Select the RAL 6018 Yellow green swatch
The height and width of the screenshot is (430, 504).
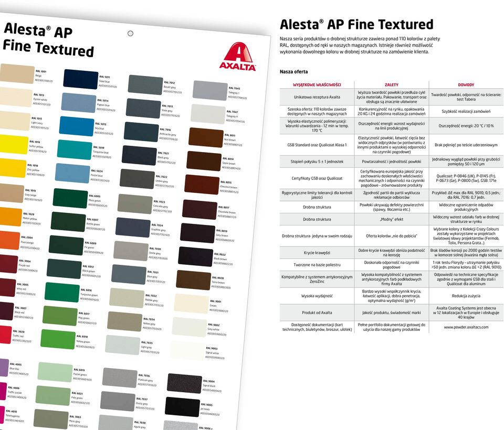[58, 339]
